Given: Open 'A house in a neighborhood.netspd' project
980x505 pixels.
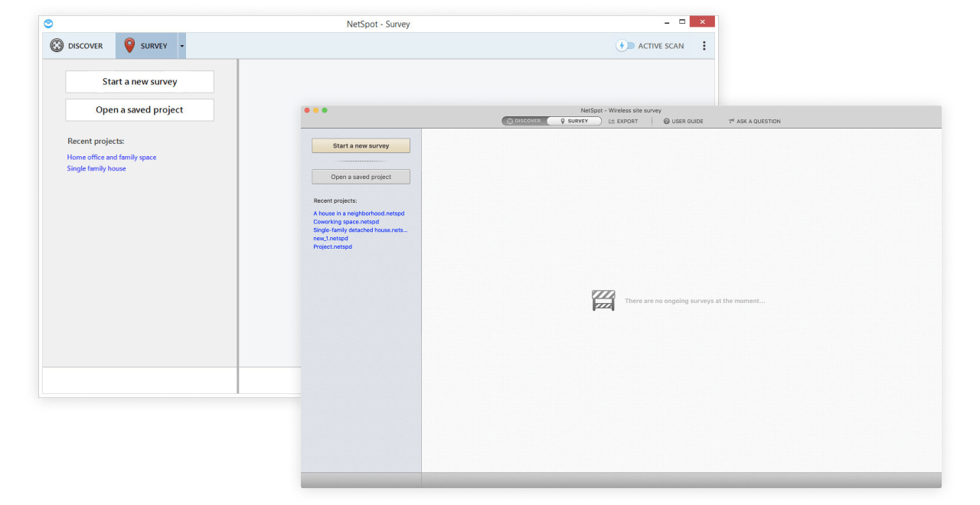Looking at the screenshot, I should 359,213.
